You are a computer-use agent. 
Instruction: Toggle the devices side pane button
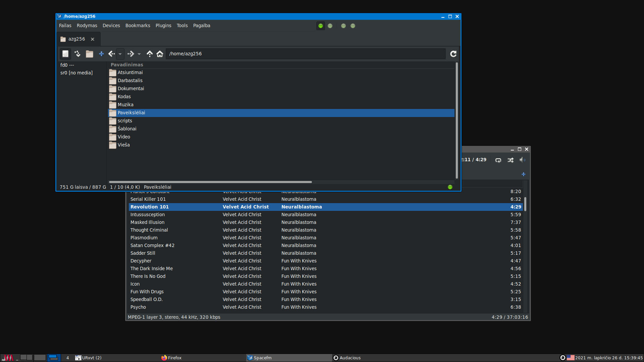pyautogui.click(x=65, y=54)
